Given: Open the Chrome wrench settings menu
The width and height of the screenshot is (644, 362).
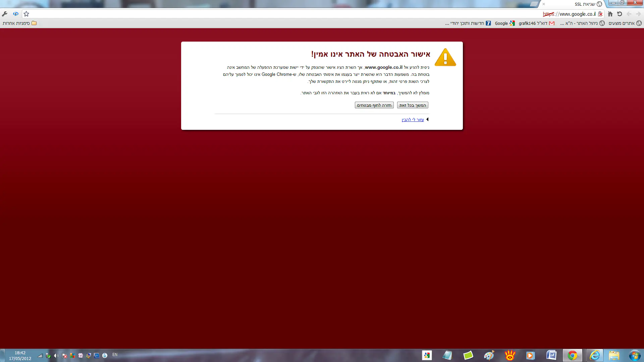Looking at the screenshot, I should [5, 14].
